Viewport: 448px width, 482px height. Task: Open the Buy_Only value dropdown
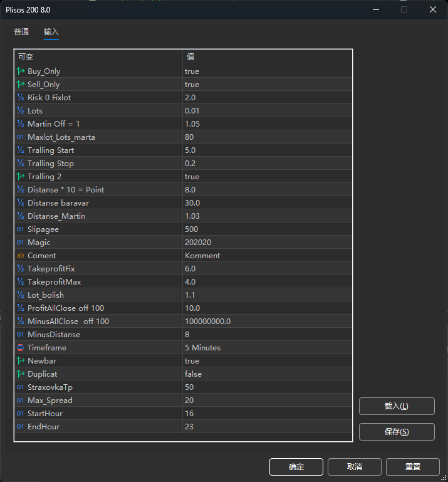[x=192, y=71]
